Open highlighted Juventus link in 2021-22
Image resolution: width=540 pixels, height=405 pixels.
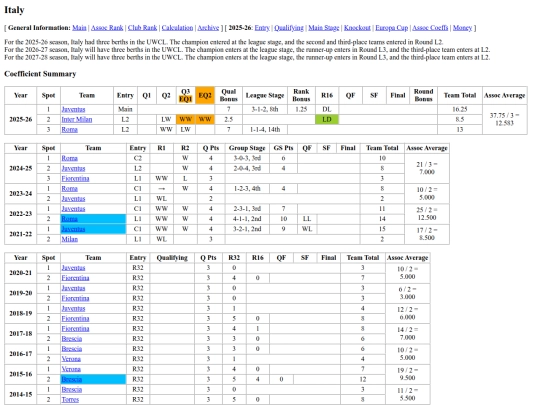pos(73,229)
